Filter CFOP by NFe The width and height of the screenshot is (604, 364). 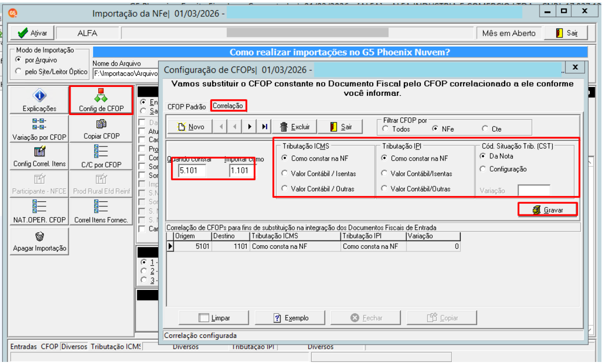(443, 129)
